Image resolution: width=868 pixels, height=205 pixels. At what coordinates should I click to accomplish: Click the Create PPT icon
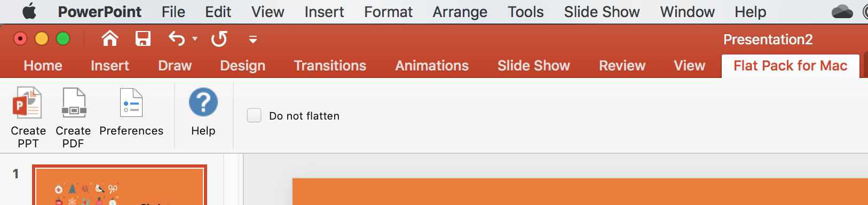pos(27,102)
